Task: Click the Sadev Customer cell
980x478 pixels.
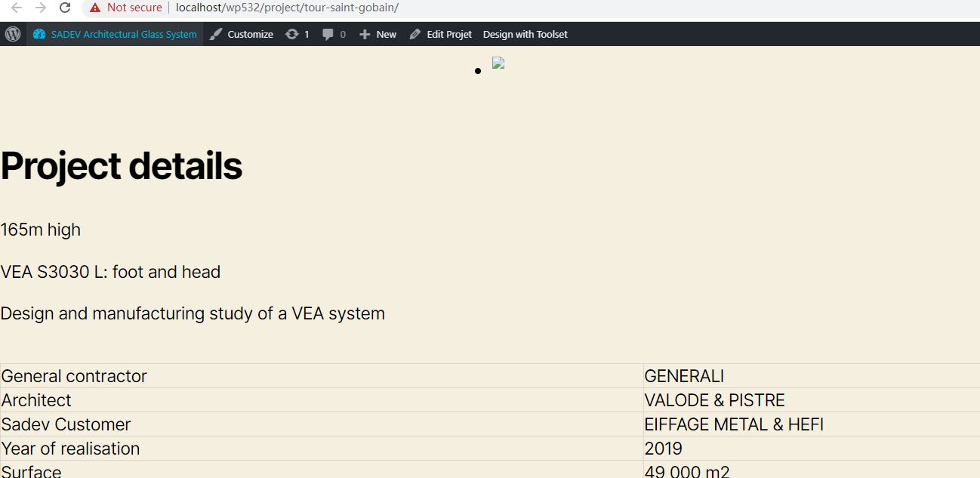Action: coord(322,424)
